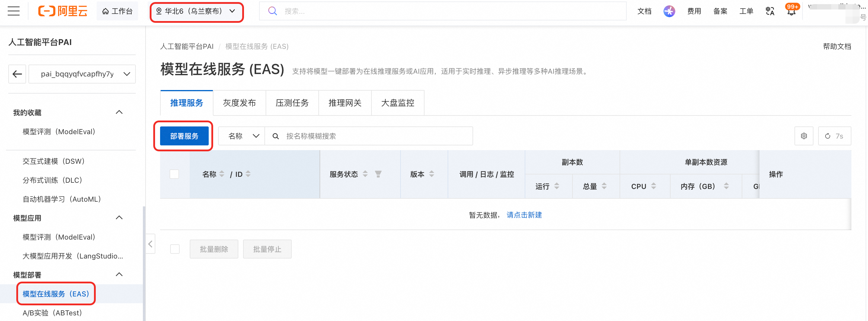Sort by CPU column
The height and width of the screenshot is (321, 868).
click(654, 186)
